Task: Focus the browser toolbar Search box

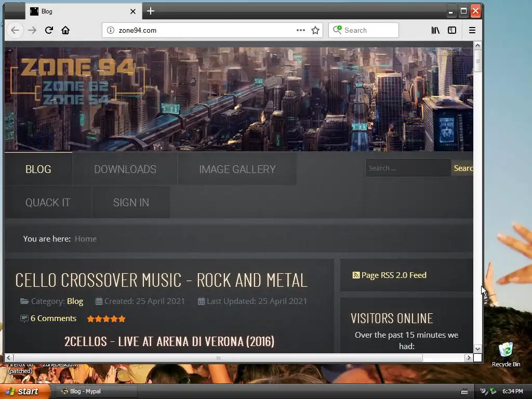Action: point(363,30)
